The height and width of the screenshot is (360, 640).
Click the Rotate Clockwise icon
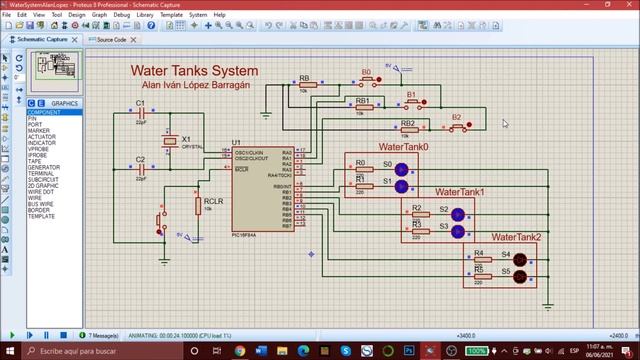19,58
